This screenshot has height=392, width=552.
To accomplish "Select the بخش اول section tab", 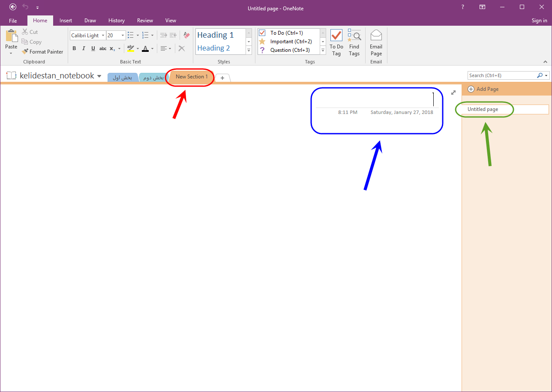I will tap(122, 78).
